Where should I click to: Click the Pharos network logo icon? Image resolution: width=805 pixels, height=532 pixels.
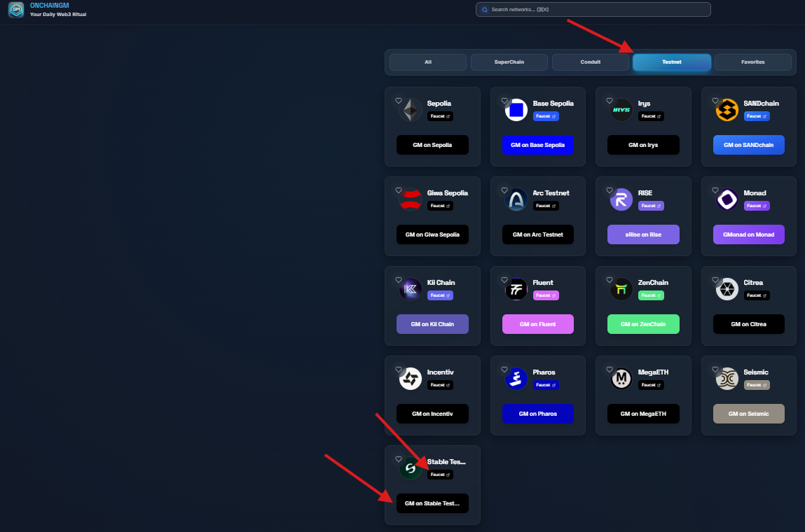[x=516, y=379]
